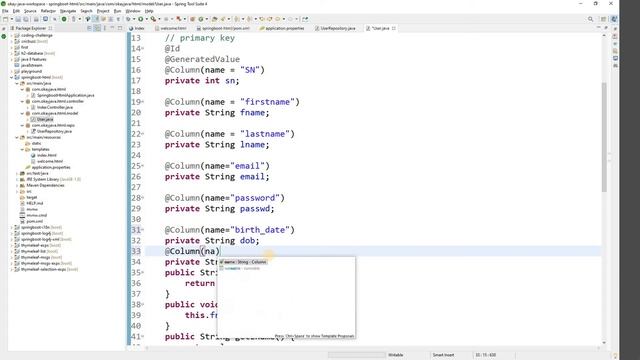Collapse the templates folder node

(x=22, y=149)
